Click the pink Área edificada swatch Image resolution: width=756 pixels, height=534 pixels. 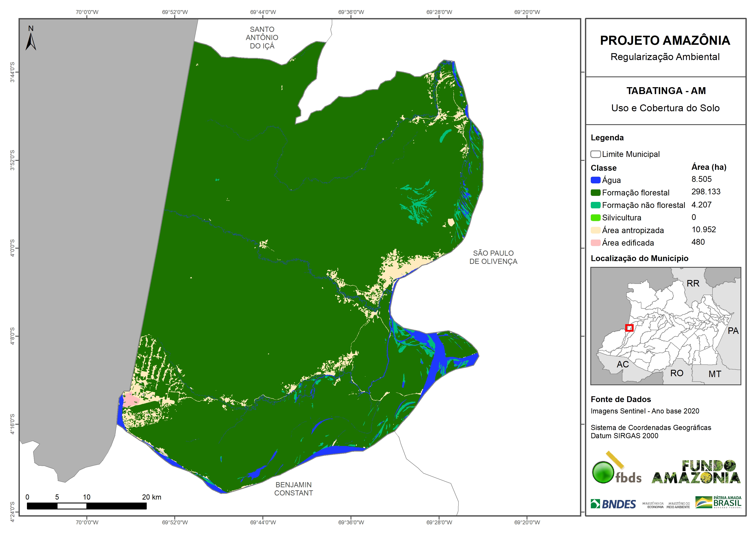pyautogui.click(x=595, y=243)
